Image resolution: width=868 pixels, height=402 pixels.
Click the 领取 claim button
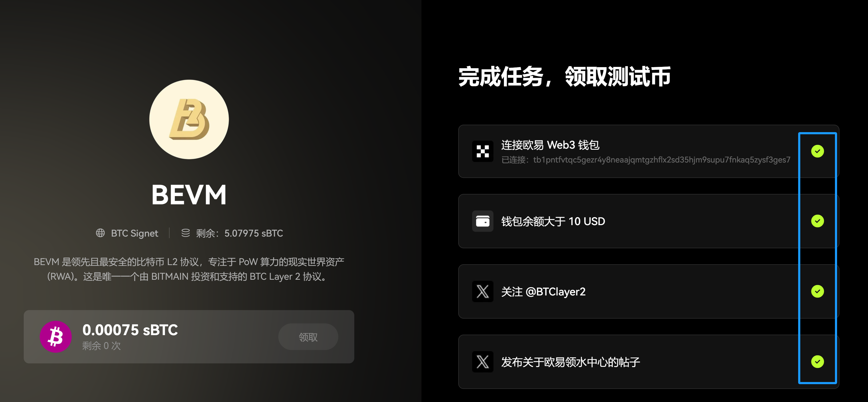point(308,337)
